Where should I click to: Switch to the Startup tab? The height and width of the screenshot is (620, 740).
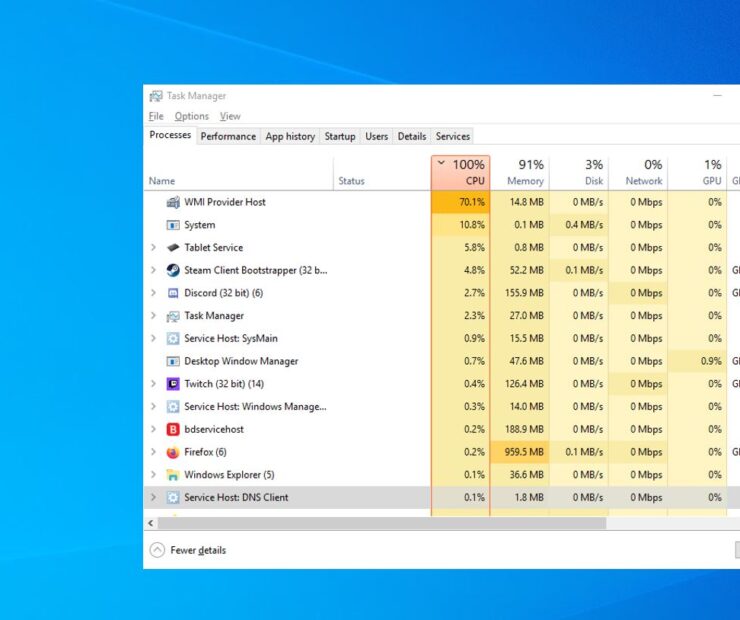[340, 136]
